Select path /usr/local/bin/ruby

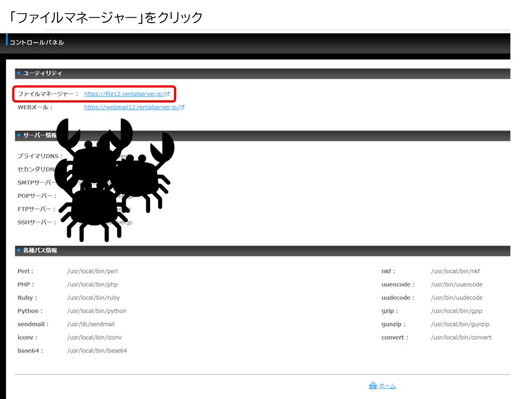94,298
